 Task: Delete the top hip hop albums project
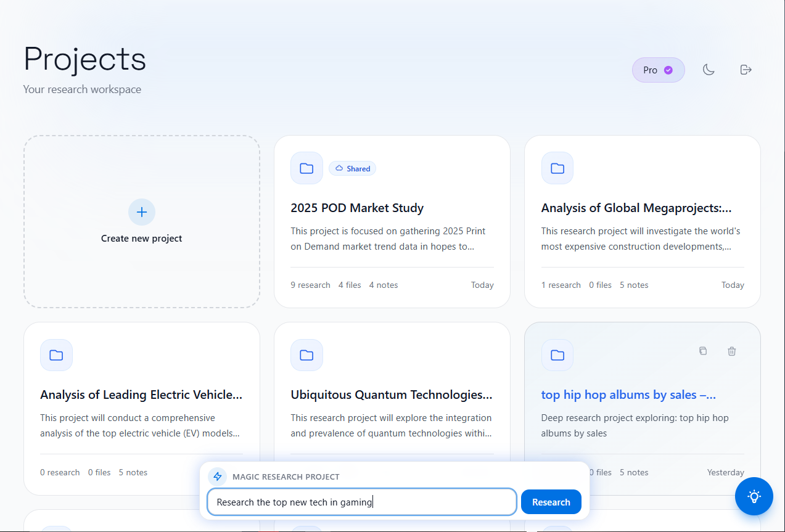click(x=732, y=351)
